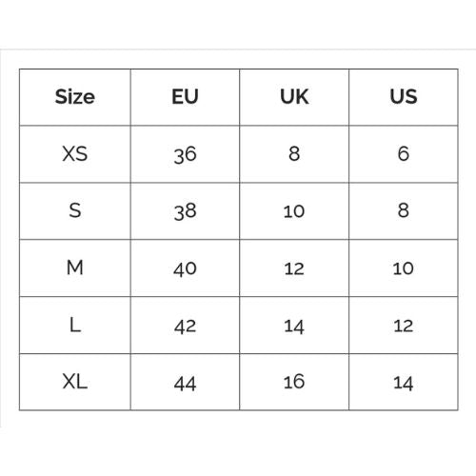This screenshot has width=476, height=476.
Task: Select the L size row label
Action: [75, 325]
